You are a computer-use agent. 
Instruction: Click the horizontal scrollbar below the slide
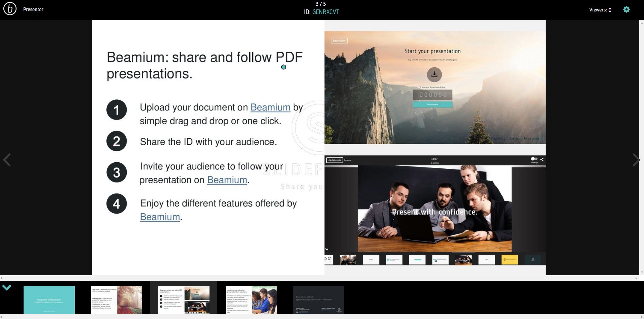[318, 278]
